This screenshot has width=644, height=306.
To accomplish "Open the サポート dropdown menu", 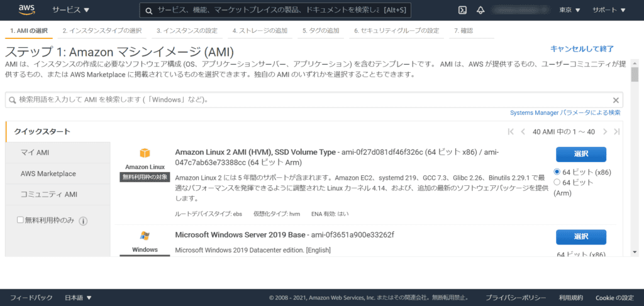I will [609, 10].
